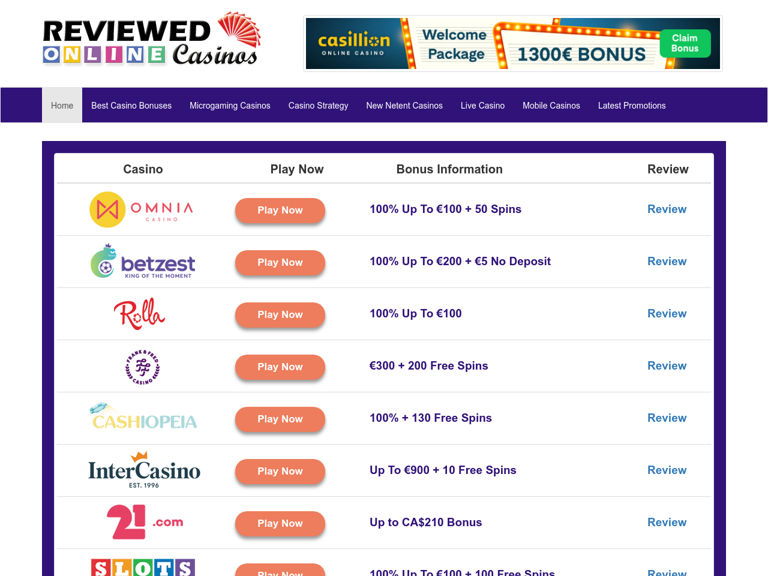768x576 pixels.
Task: Open Microgaming Casinos in the navigation
Action: coord(230,105)
